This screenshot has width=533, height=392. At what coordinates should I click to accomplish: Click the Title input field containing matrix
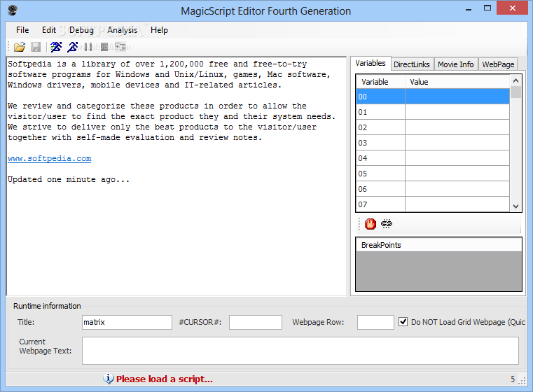[127, 322]
